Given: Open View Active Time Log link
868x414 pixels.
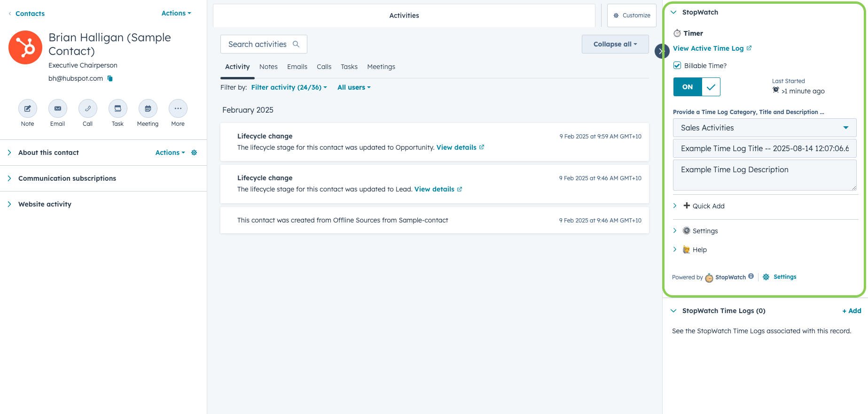Looking at the screenshot, I should [x=708, y=48].
